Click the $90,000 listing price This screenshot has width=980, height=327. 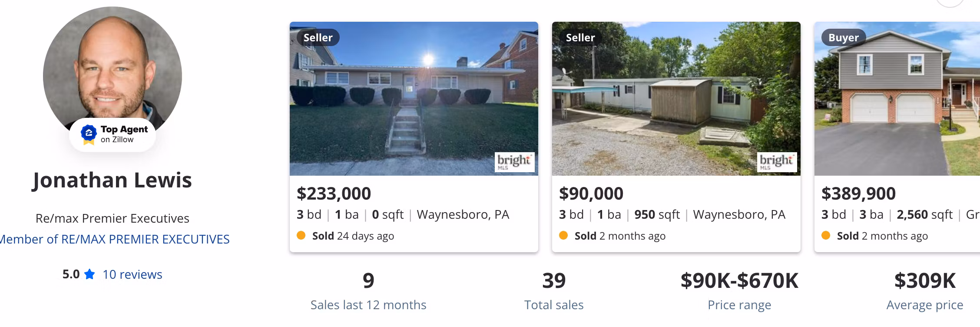click(x=591, y=194)
